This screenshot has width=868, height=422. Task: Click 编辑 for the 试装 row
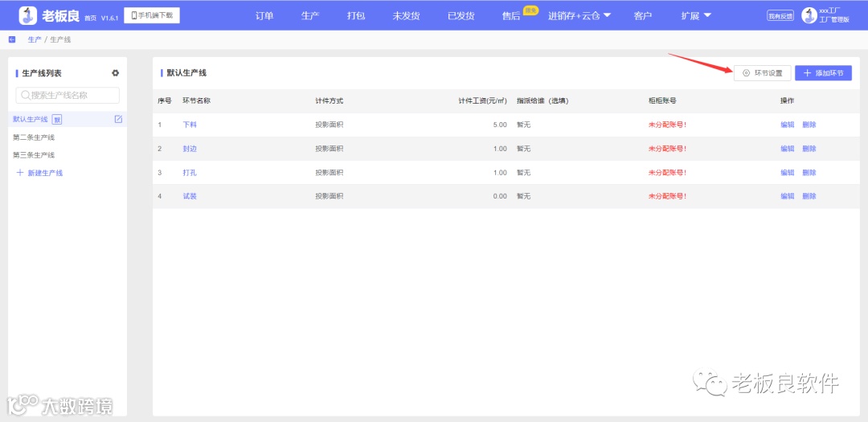point(787,196)
